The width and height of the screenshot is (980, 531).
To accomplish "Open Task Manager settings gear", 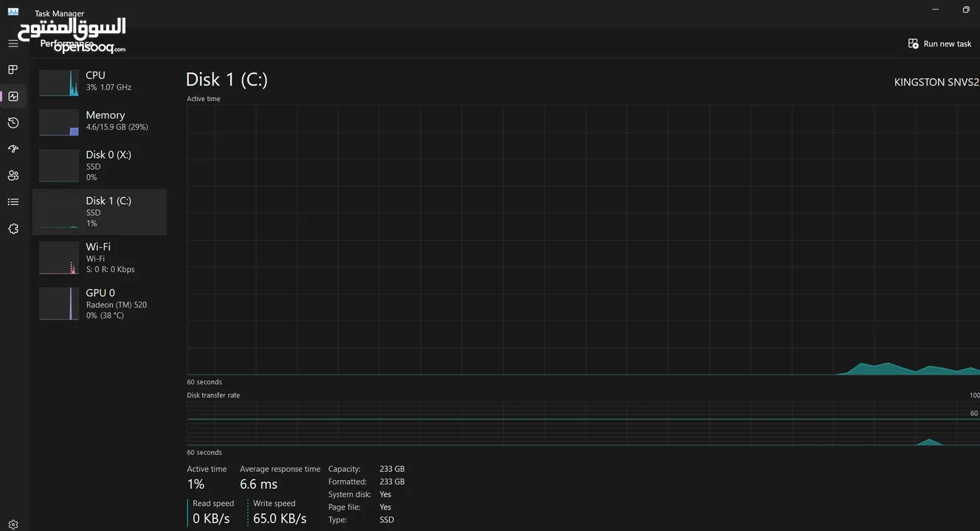I will pyautogui.click(x=13, y=524).
